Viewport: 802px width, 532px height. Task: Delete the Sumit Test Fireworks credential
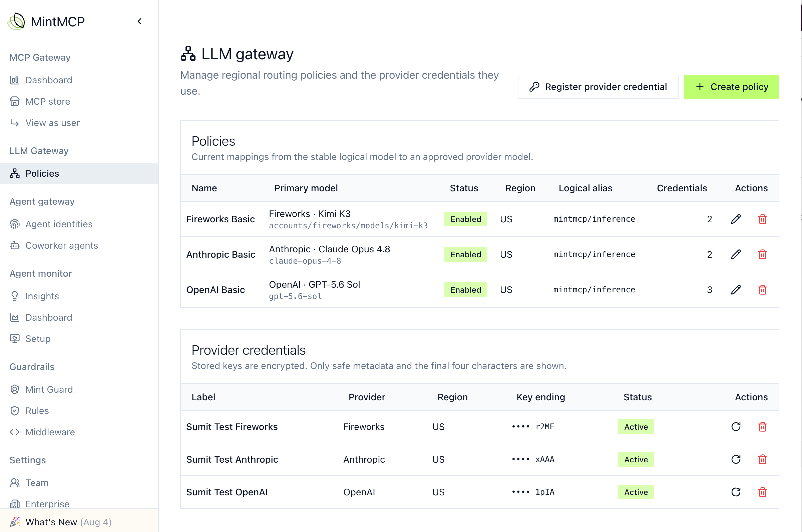(763, 427)
